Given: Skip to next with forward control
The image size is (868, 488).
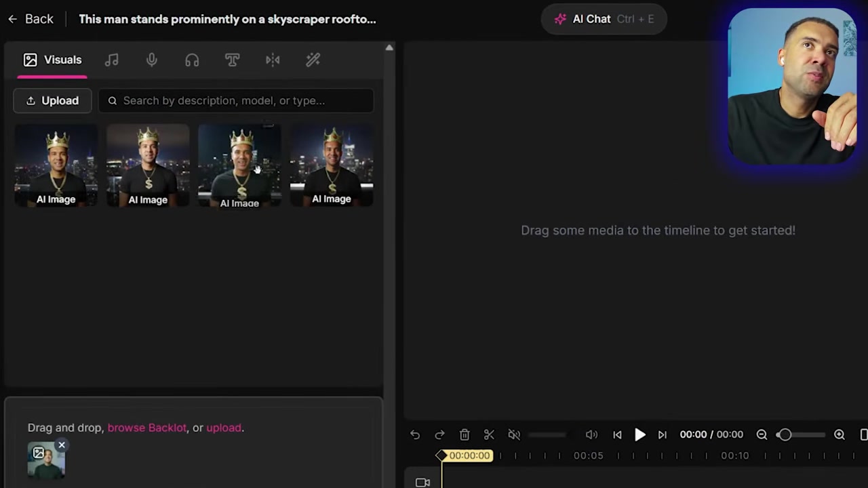Looking at the screenshot, I should pos(663,434).
